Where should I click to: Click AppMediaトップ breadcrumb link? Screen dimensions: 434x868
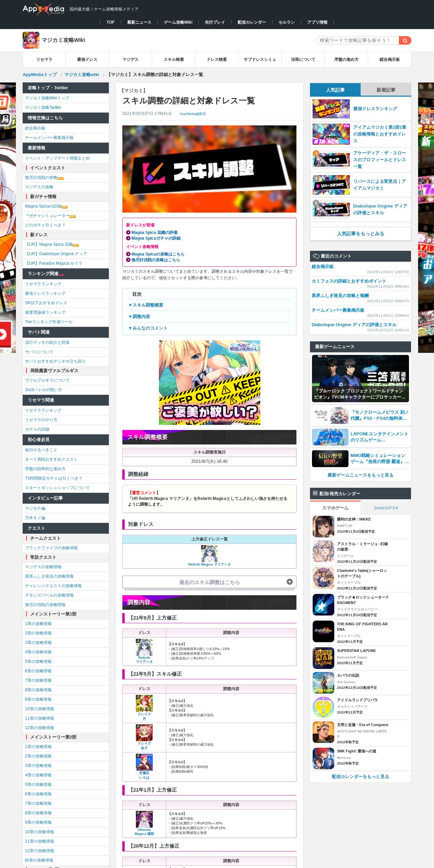(x=40, y=75)
